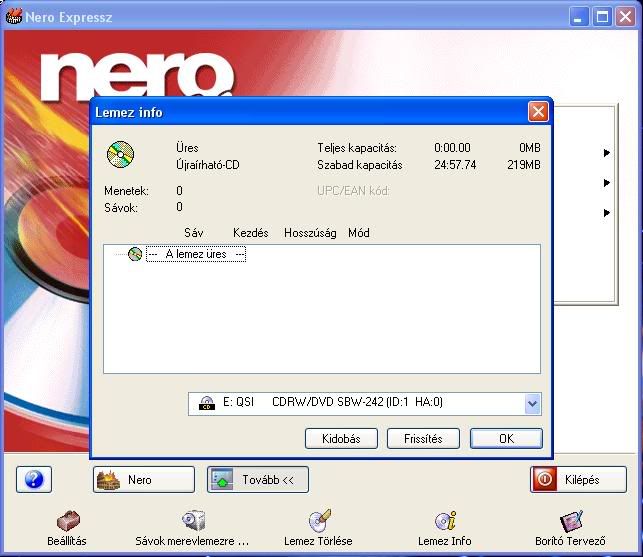This screenshot has height=557, width=643.
Task: Eject disc with Kidobás button
Action: 340,438
